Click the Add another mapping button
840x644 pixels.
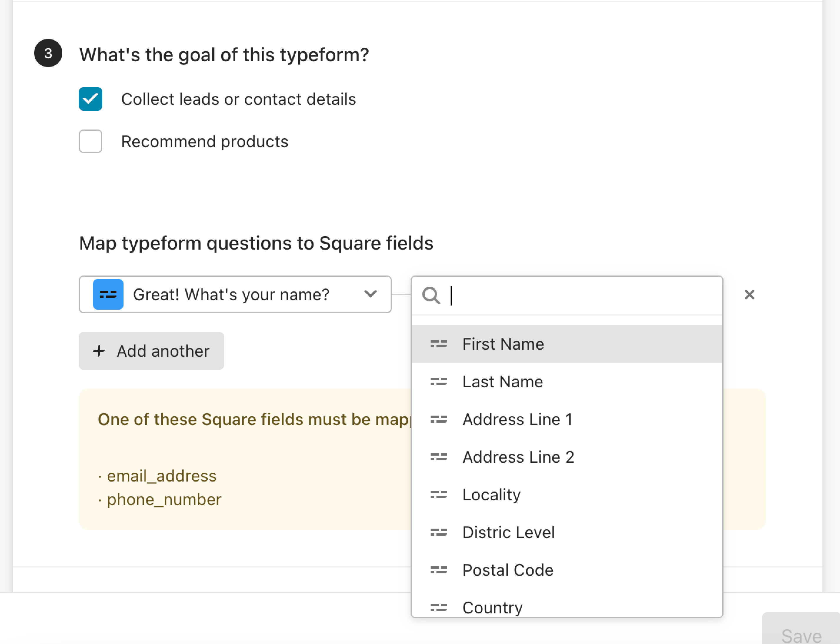[151, 351]
